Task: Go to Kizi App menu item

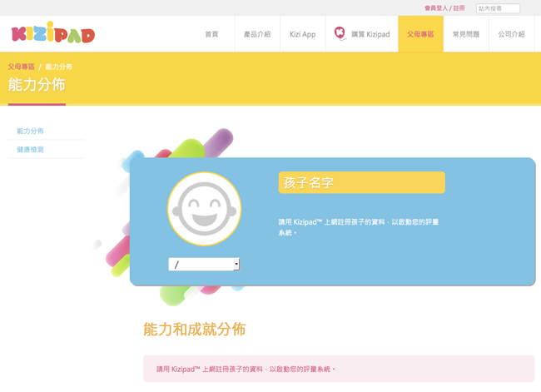Action: click(x=303, y=34)
